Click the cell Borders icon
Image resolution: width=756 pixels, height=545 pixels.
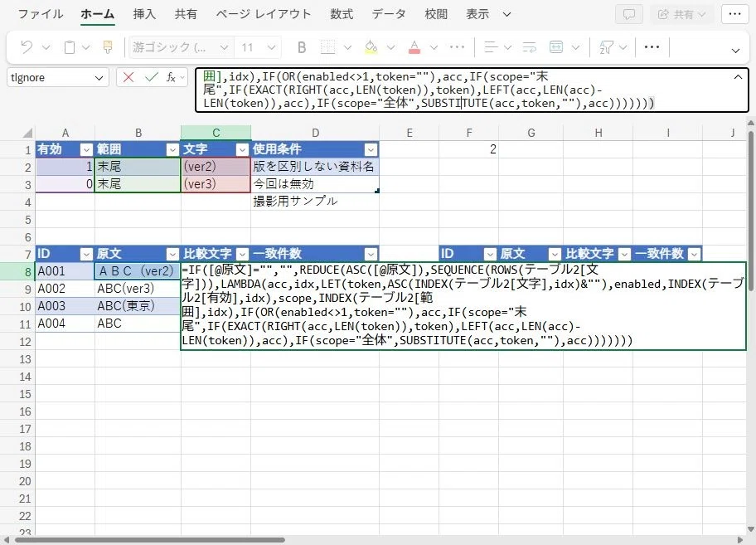click(328, 47)
